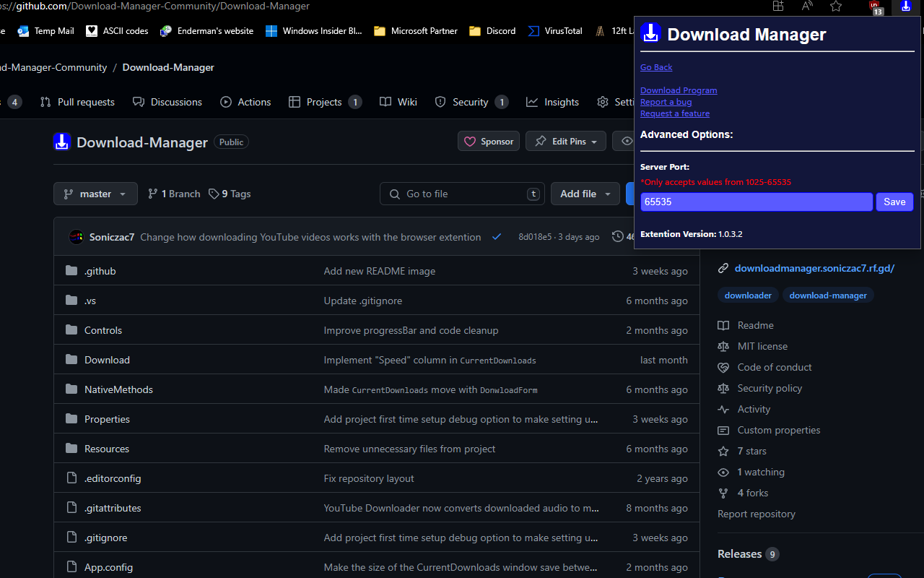Click the Go Back link in the popup
This screenshot has width=924, height=578.
656,67
